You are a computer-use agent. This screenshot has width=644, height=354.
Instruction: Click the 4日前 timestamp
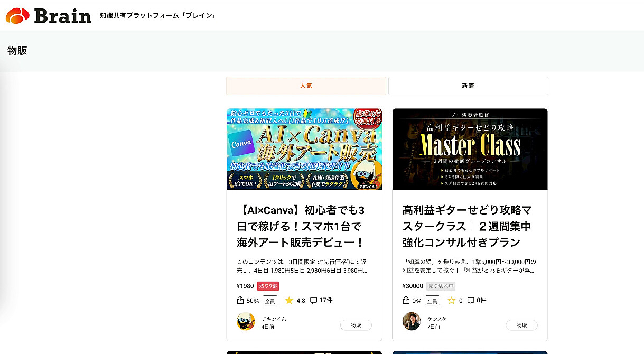pyautogui.click(x=268, y=327)
